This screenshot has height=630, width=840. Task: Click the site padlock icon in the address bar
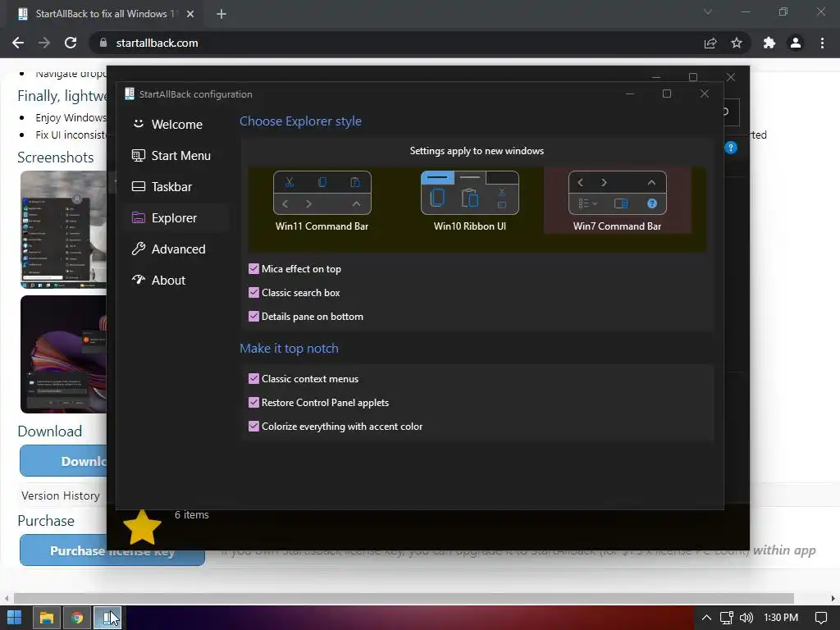[103, 43]
